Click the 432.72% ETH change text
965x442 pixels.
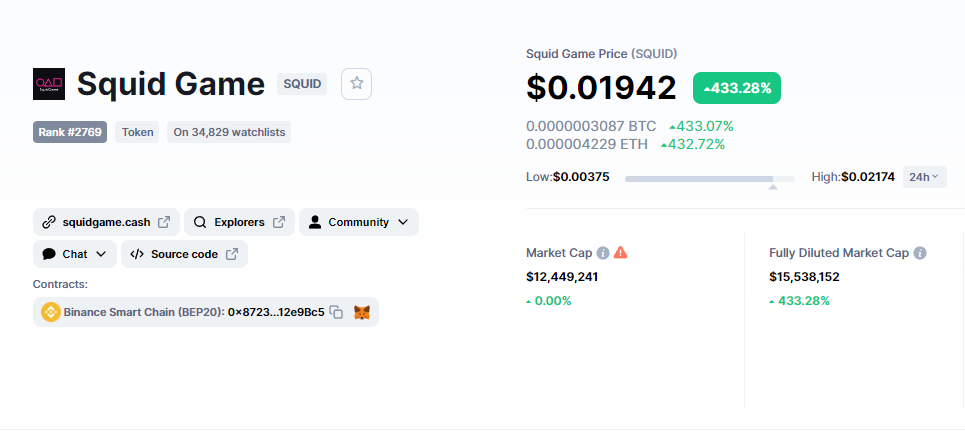[693, 144]
